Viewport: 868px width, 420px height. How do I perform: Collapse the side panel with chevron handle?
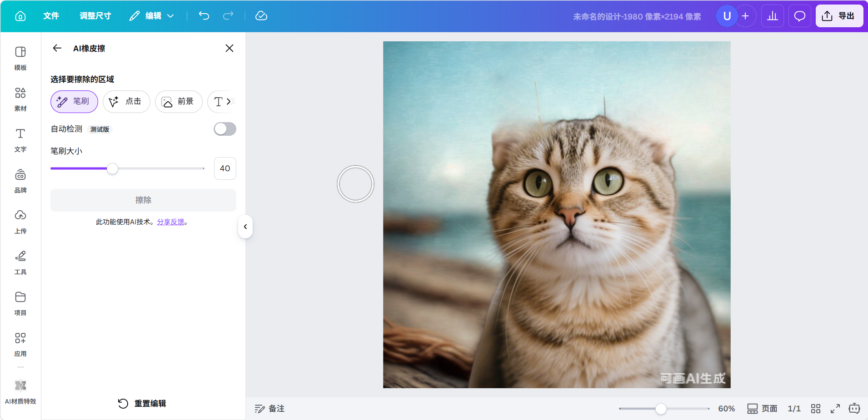pyautogui.click(x=245, y=227)
